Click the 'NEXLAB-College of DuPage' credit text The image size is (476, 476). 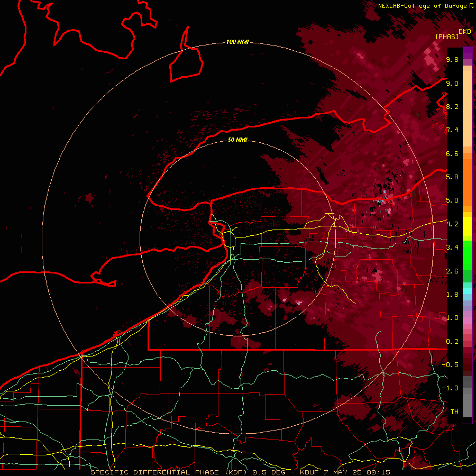[423, 6]
